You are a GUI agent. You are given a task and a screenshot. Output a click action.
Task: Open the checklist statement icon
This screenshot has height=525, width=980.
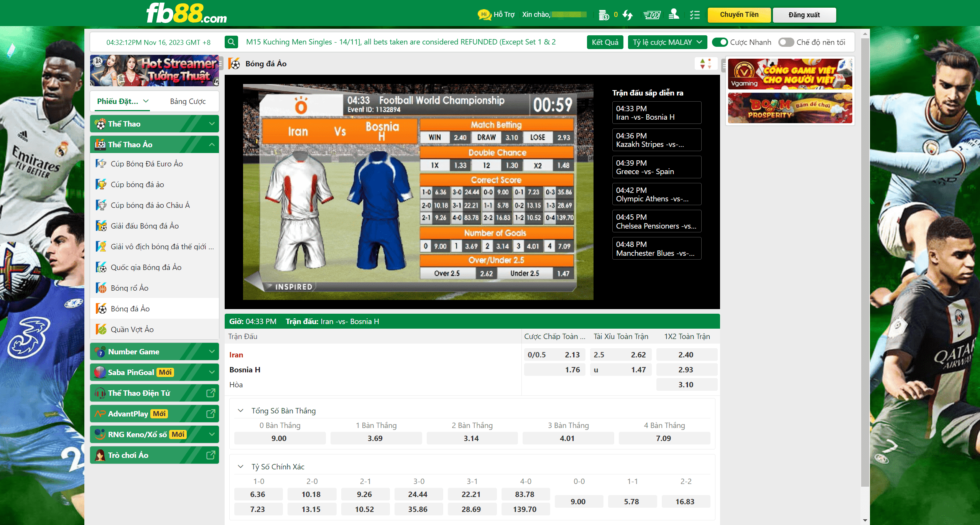[x=695, y=15]
